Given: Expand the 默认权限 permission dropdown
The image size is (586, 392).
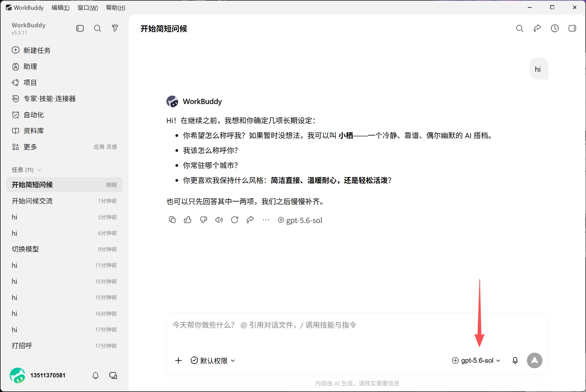Looking at the screenshot, I should (213, 360).
